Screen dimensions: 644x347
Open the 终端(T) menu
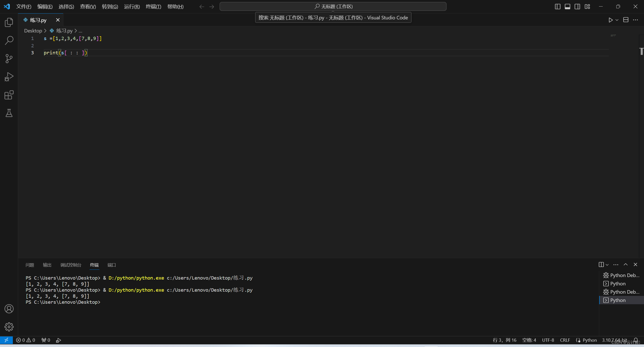153,7
